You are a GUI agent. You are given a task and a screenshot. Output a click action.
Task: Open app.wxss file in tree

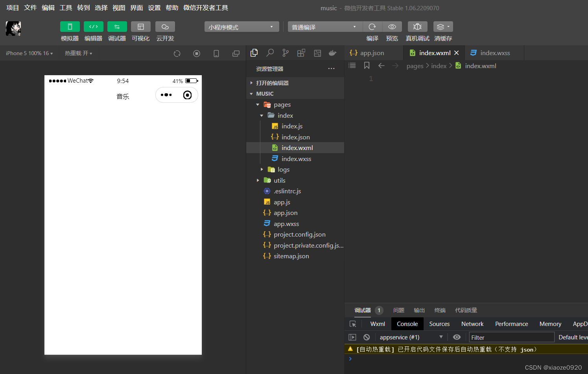coord(295,224)
